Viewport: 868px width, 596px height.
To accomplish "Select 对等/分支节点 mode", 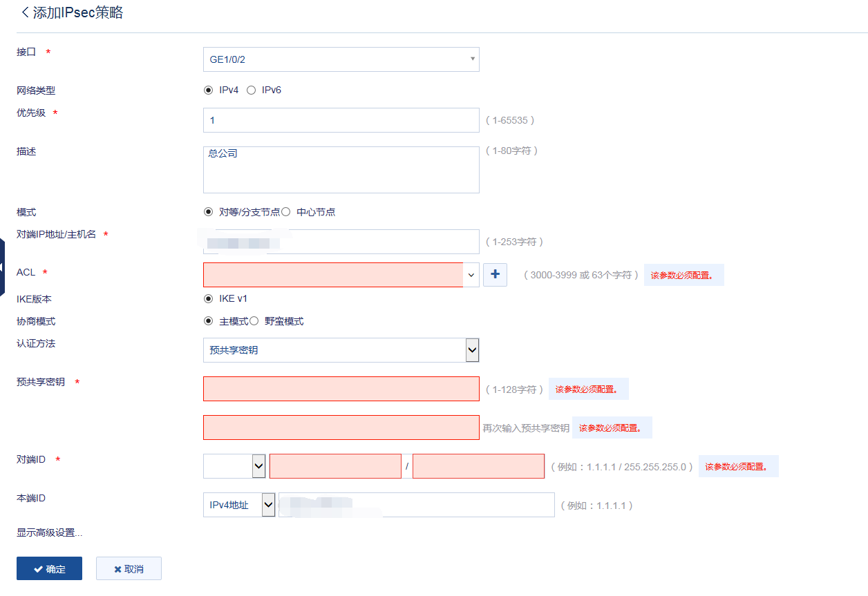I will [208, 212].
